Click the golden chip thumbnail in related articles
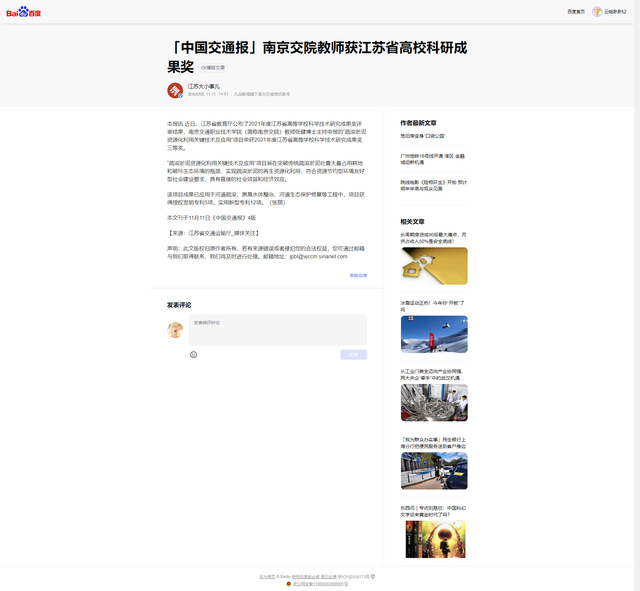The width and height of the screenshot is (640, 591). pos(433,266)
